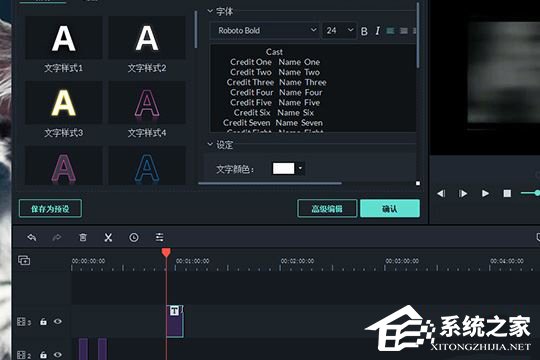Confirm with the 确认 button
This screenshot has width=540, height=360.
(x=390, y=208)
